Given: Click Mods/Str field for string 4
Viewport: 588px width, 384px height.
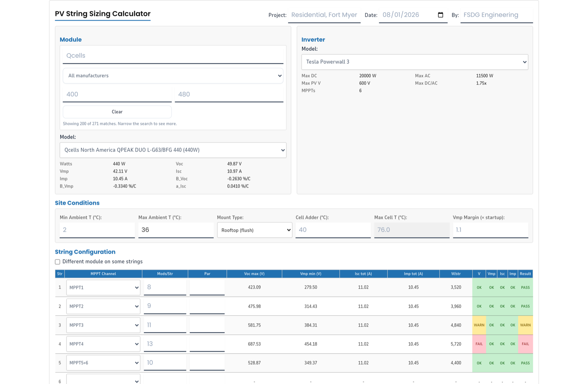Looking at the screenshot, I should coord(165,344).
